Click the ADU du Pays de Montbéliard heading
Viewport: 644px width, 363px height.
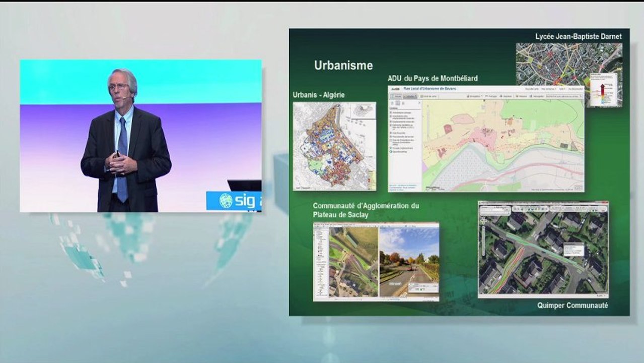point(433,78)
